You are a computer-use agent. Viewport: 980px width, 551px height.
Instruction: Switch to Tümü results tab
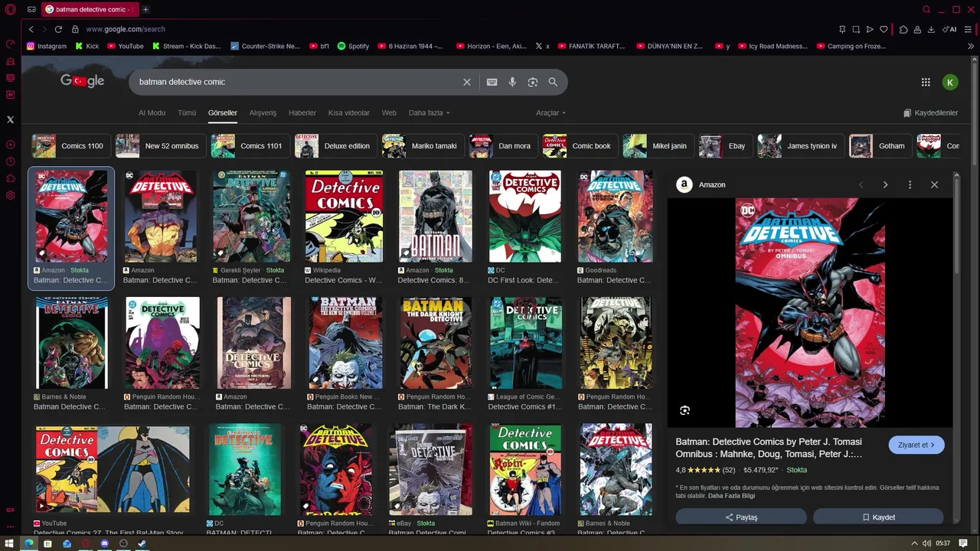[x=187, y=112]
